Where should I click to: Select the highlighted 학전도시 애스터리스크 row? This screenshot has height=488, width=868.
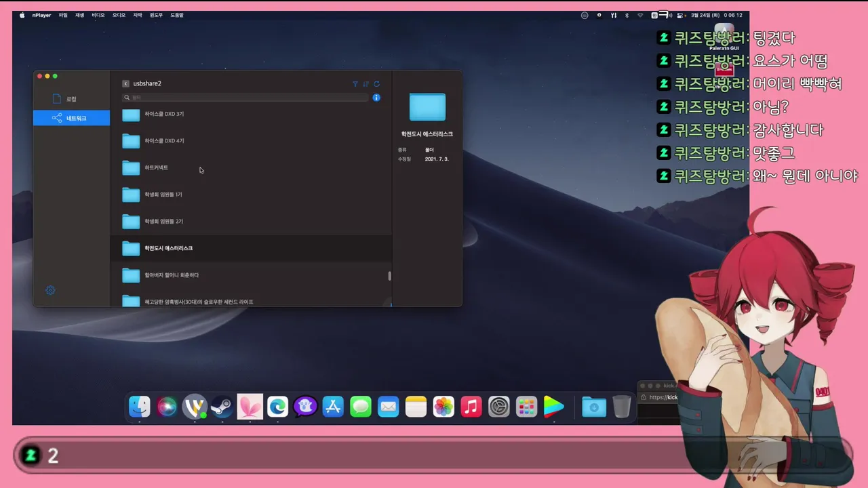[x=251, y=248]
